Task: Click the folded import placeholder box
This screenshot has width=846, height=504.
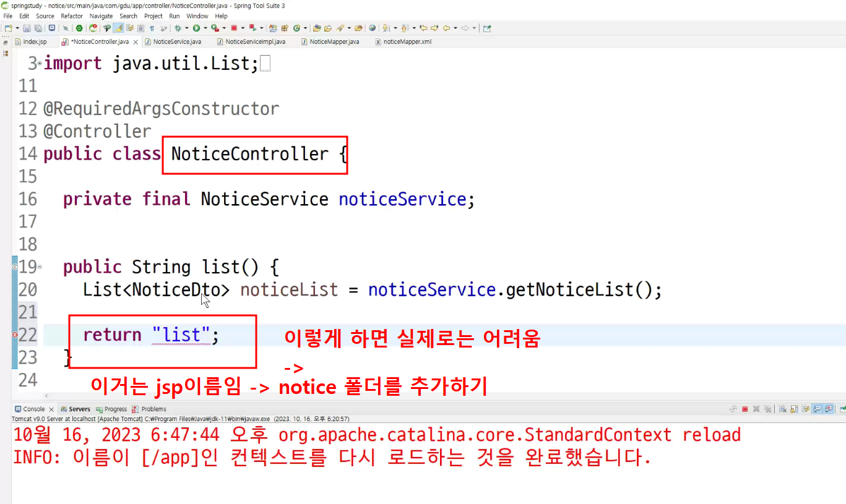Action: pos(265,64)
